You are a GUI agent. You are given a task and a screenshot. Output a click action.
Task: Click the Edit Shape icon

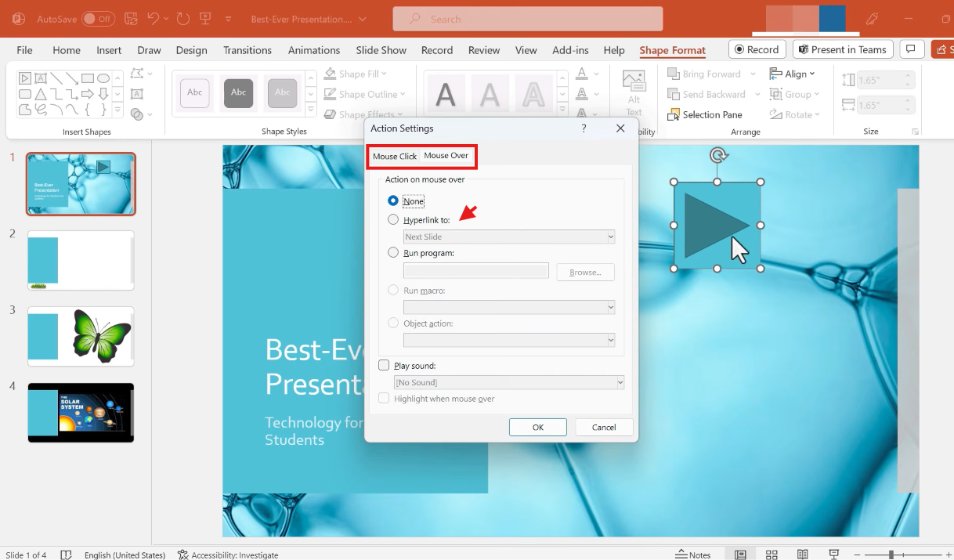pyautogui.click(x=138, y=74)
